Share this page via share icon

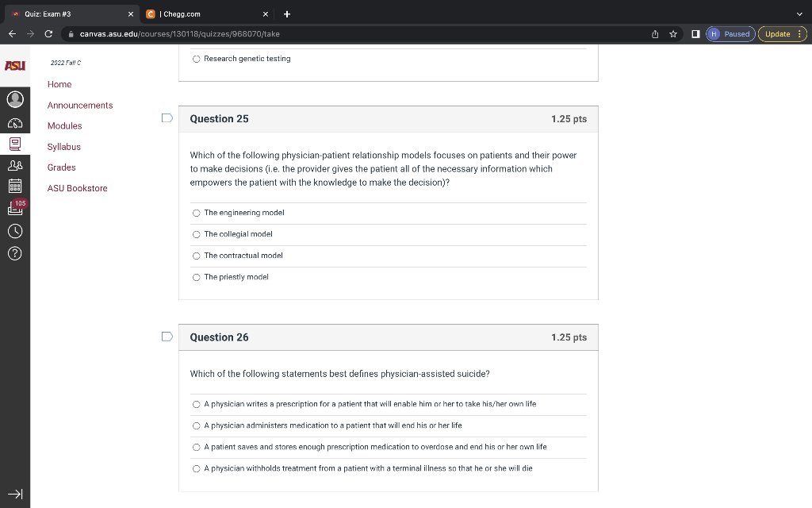(x=655, y=33)
